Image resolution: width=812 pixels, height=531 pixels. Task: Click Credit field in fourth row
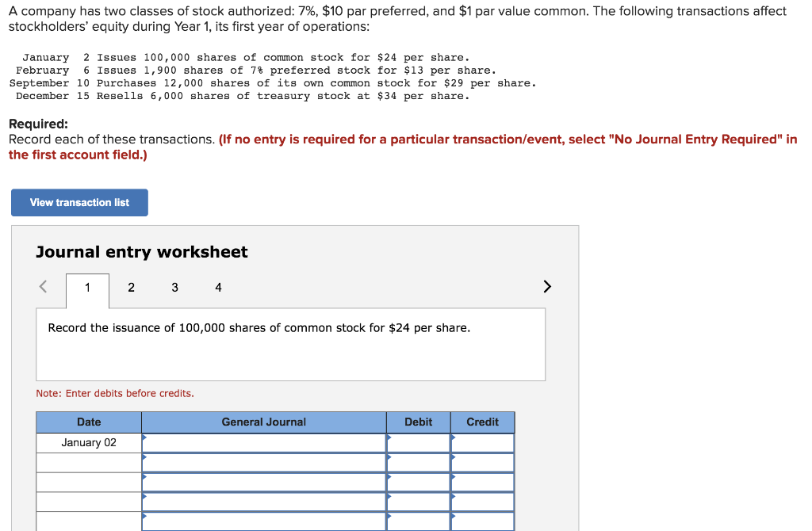coord(483,502)
